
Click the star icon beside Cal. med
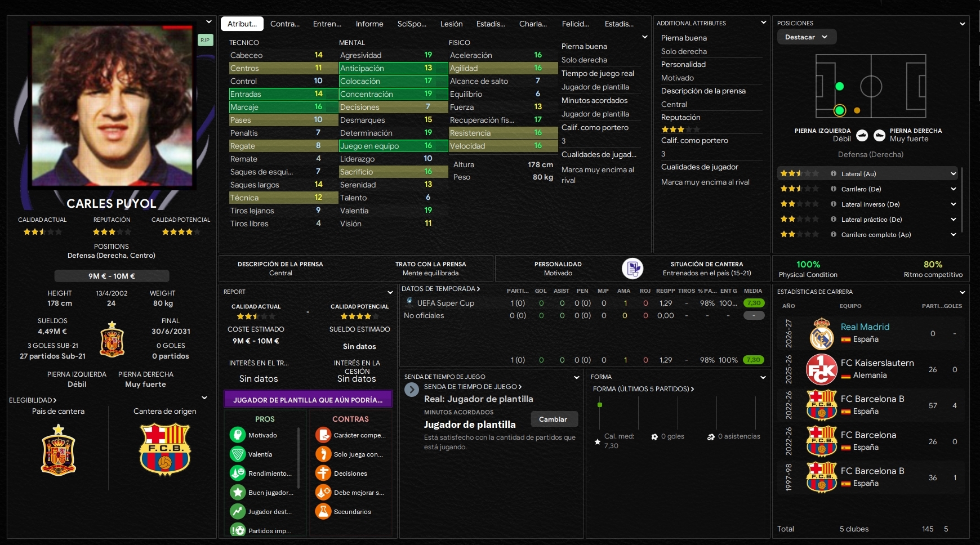tap(598, 441)
